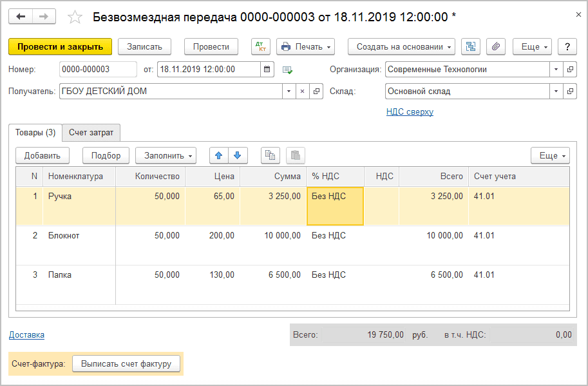Click the price 130,00 cell

tap(213, 285)
